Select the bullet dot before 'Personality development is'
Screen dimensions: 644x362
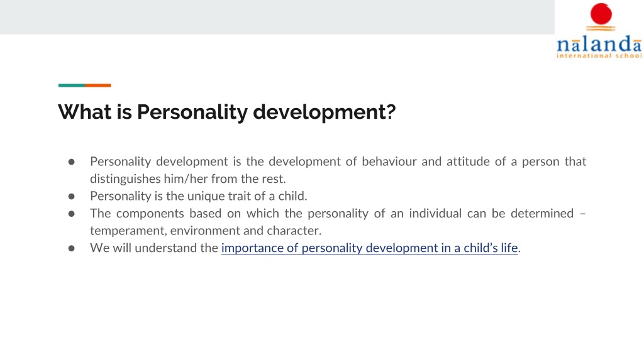(72, 162)
